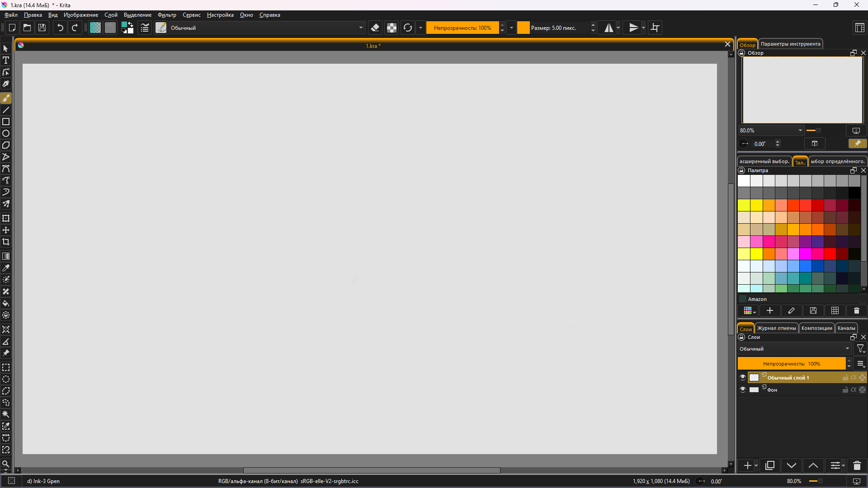
Task: Pick the Fill bucket tool
Action: tap(6, 303)
